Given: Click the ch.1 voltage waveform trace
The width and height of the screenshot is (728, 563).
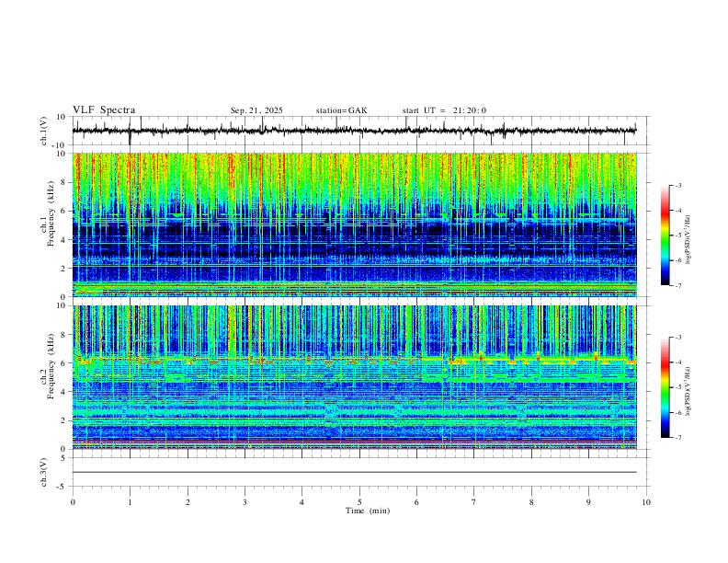Looking at the screenshot, I should coord(354,131).
